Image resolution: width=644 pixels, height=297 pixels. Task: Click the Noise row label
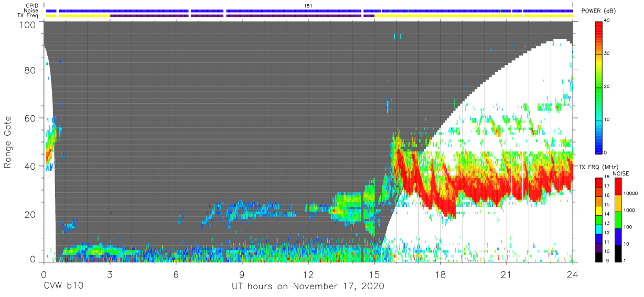coord(32,10)
